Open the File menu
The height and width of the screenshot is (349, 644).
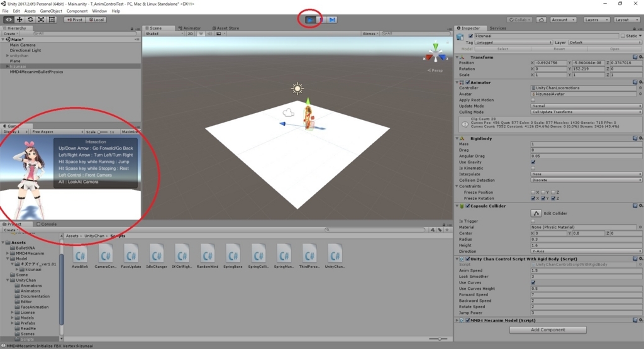pyautogui.click(x=5, y=11)
